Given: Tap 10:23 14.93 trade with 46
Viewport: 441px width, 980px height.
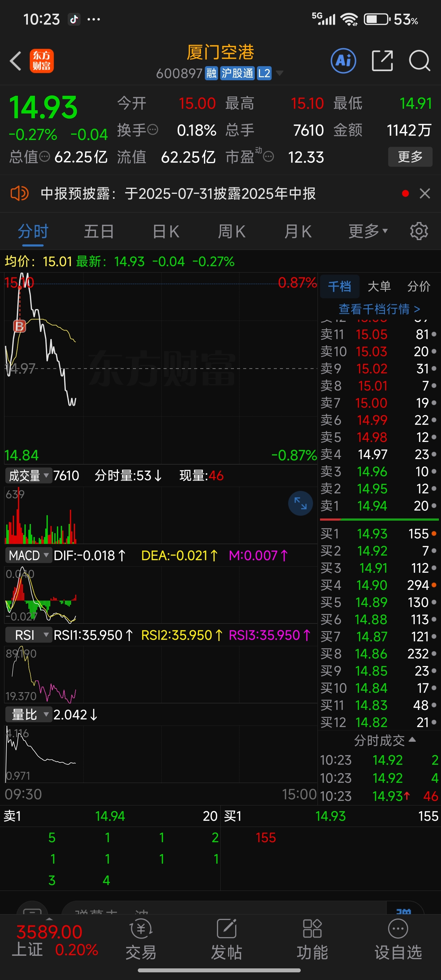Looking at the screenshot, I should tap(379, 796).
